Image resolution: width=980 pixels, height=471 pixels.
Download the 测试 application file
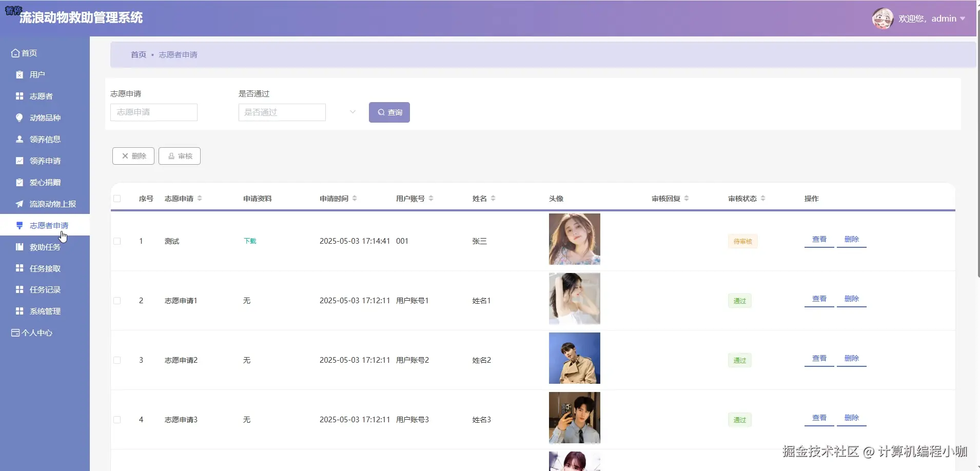250,241
